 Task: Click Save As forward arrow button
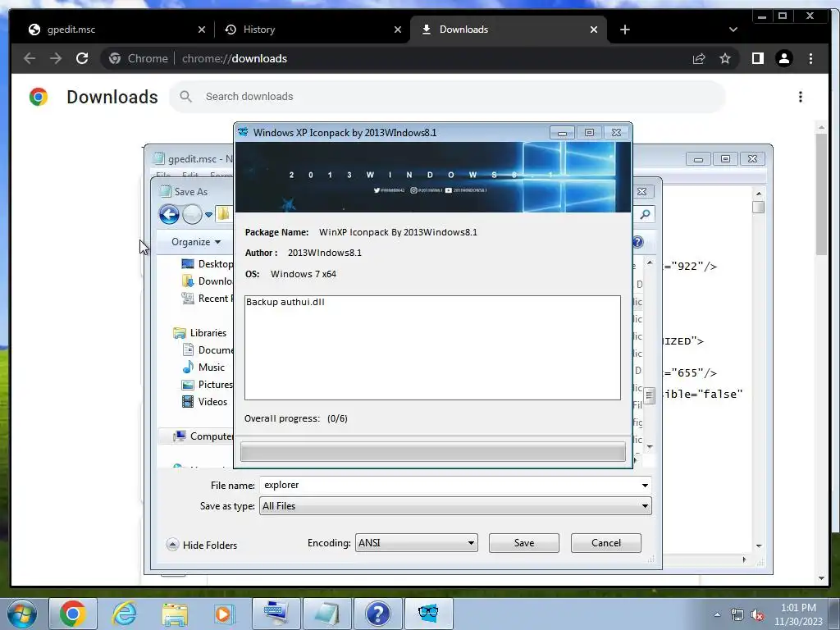click(192, 215)
